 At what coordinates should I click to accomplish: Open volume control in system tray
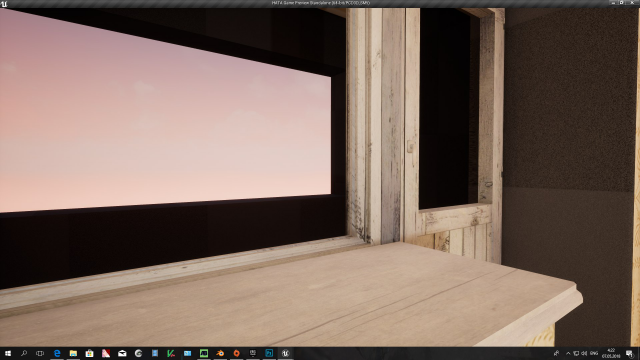(584, 353)
